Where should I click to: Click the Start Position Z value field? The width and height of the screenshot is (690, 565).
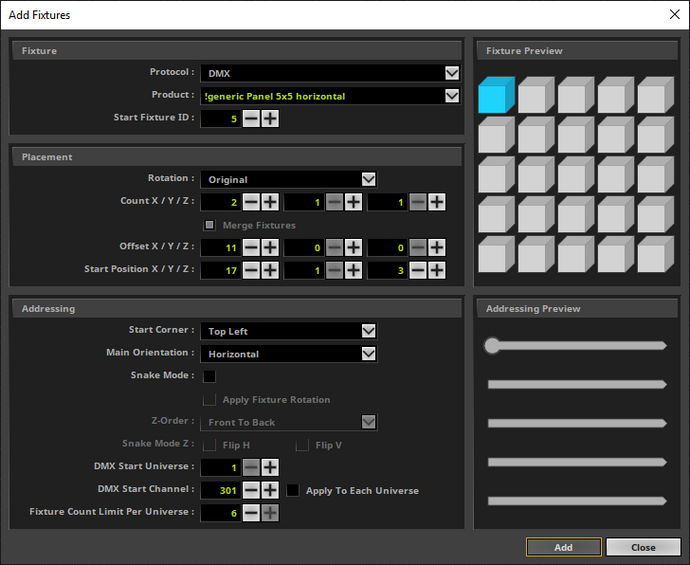(387, 270)
